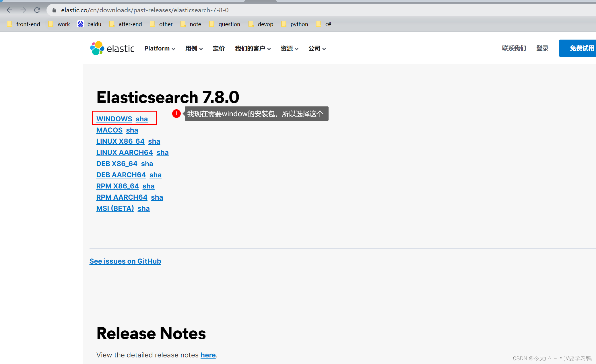Click the Elastic logo
Screen dimensions: 596x364
point(112,48)
